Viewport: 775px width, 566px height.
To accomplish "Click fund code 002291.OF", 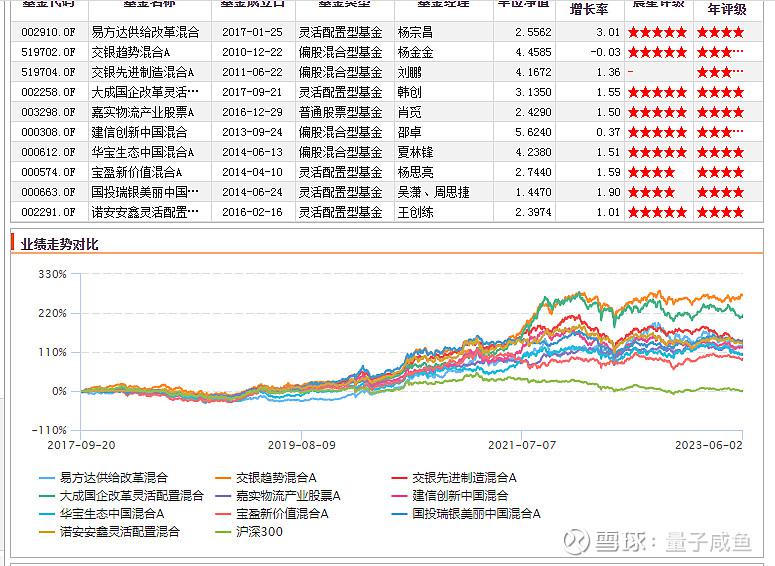I will 48,213.
